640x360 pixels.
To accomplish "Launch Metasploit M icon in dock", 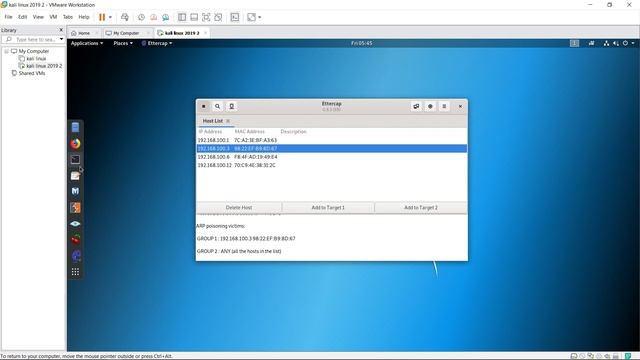I will coord(76,191).
